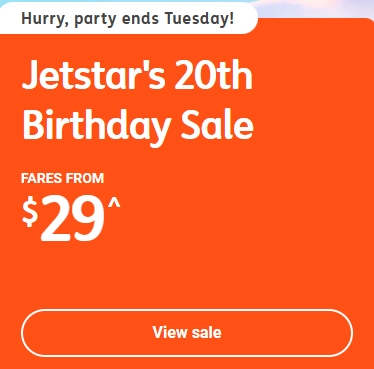Click the $29 fare price
Screen dimensions: 374x369
pyautogui.click(x=71, y=218)
